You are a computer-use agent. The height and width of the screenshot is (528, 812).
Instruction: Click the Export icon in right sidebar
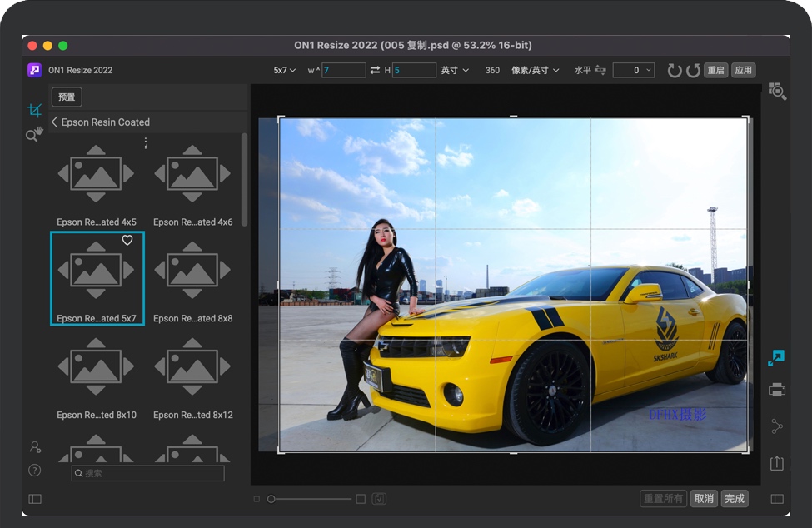777,463
